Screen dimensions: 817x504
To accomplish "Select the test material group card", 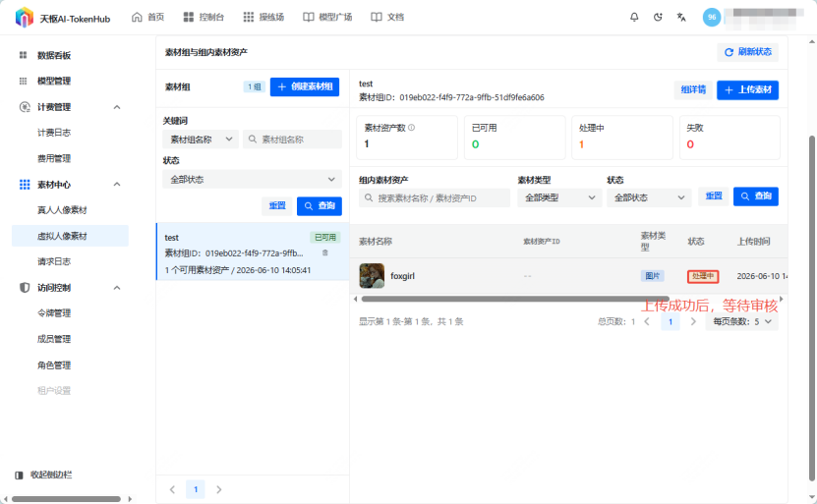I will [253, 252].
